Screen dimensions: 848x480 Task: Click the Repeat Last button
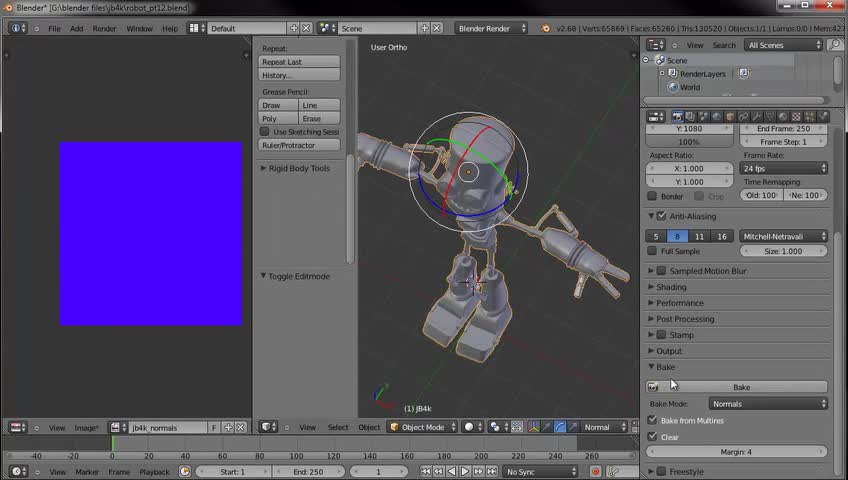pyautogui.click(x=299, y=62)
